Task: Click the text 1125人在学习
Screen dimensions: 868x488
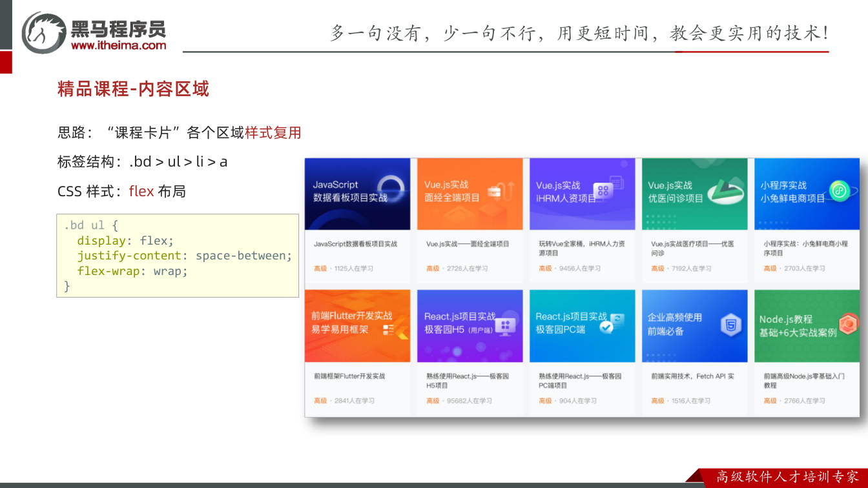Action: coord(354,269)
